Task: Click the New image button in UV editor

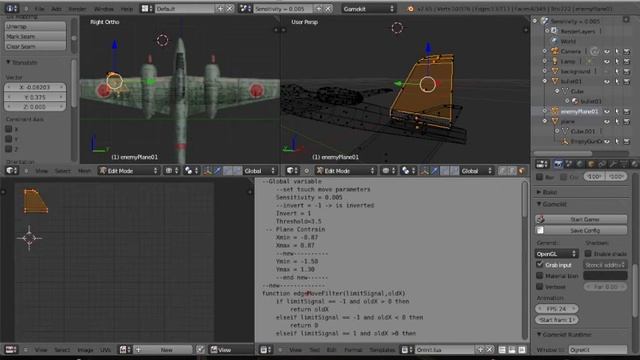Action: coord(166,350)
